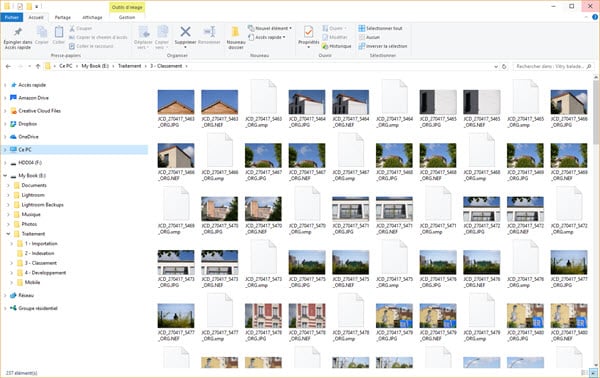Click Coller le raccourci
This screenshot has width=600, height=378.
(91, 46)
